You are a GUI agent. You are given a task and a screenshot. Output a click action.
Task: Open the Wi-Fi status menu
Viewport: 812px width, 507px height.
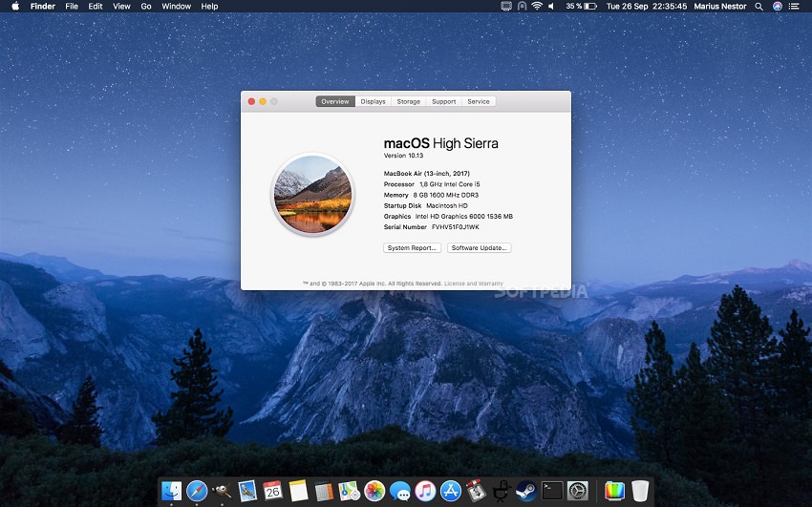coord(538,6)
